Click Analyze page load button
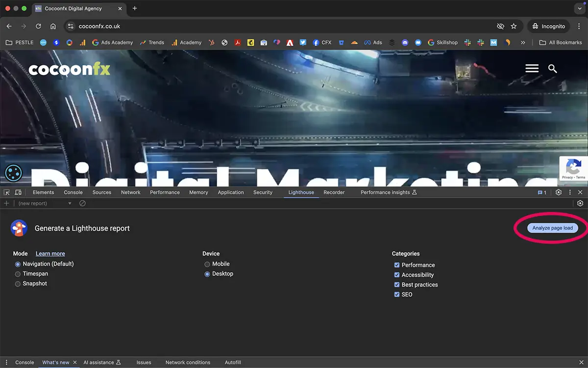 pos(552,228)
